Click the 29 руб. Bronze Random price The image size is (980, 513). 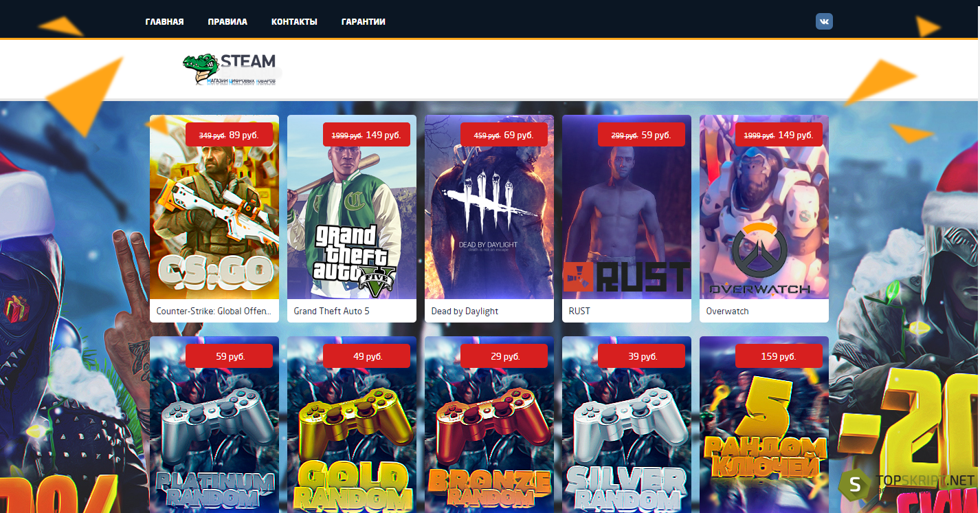pyautogui.click(x=504, y=356)
